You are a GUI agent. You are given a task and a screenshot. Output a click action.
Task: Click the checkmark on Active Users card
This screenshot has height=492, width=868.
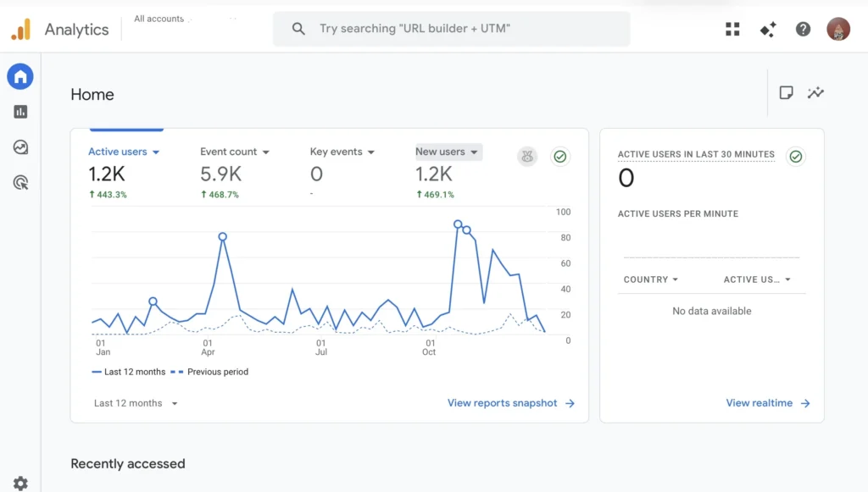tap(795, 157)
